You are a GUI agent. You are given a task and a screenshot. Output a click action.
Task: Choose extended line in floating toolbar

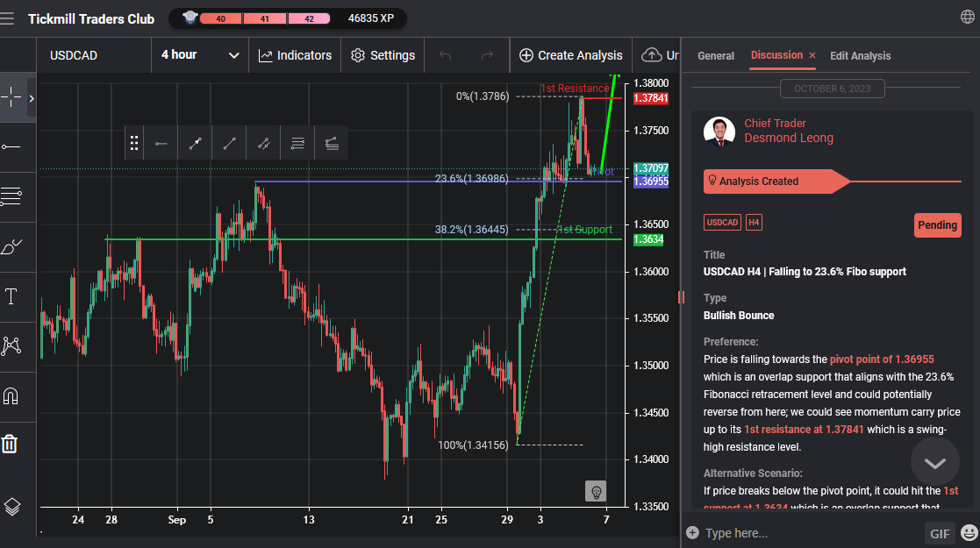coord(264,144)
